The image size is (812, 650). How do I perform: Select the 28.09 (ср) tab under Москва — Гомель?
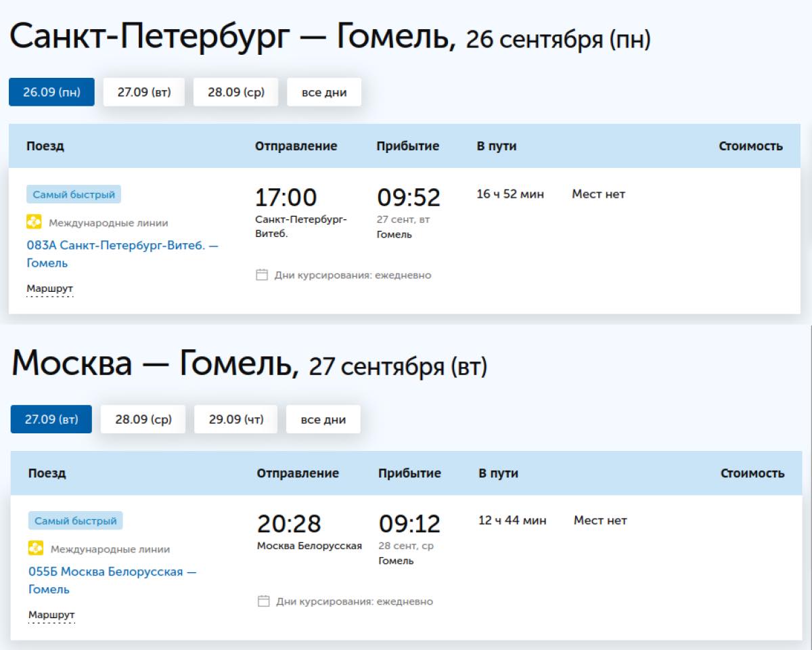coord(143,418)
